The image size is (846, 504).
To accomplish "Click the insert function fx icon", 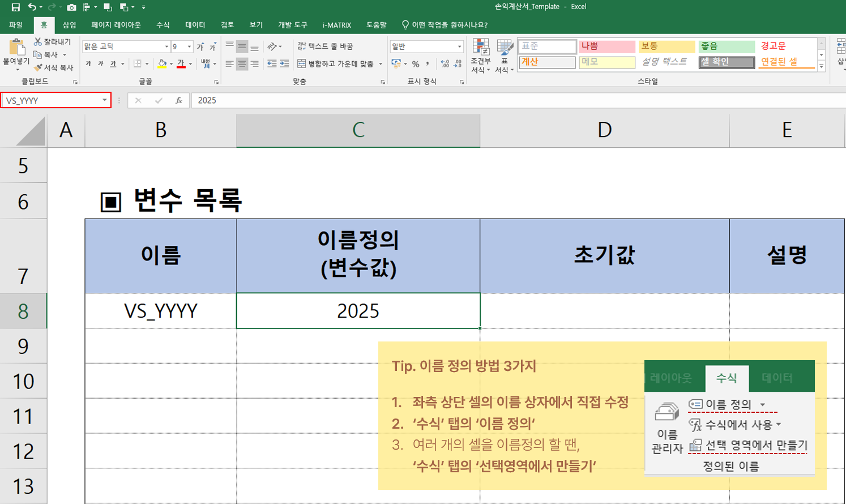I will [178, 100].
